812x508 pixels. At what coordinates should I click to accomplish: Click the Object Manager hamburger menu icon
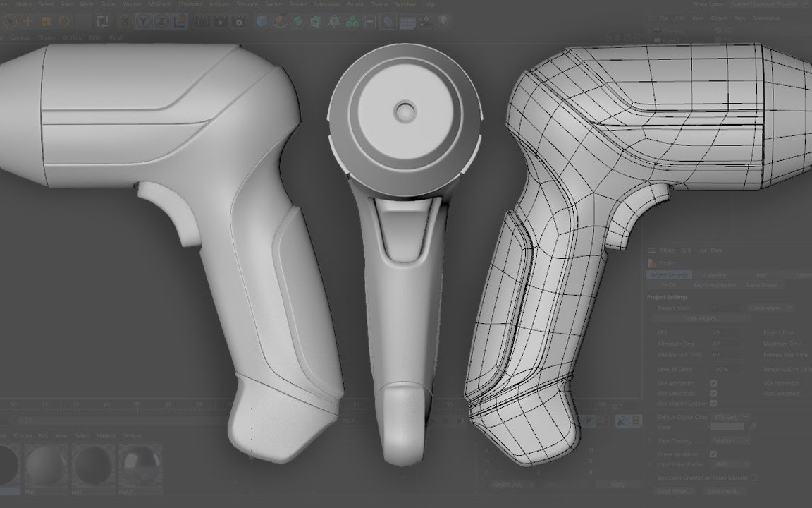pyautogui.click(x=651, y=18)
